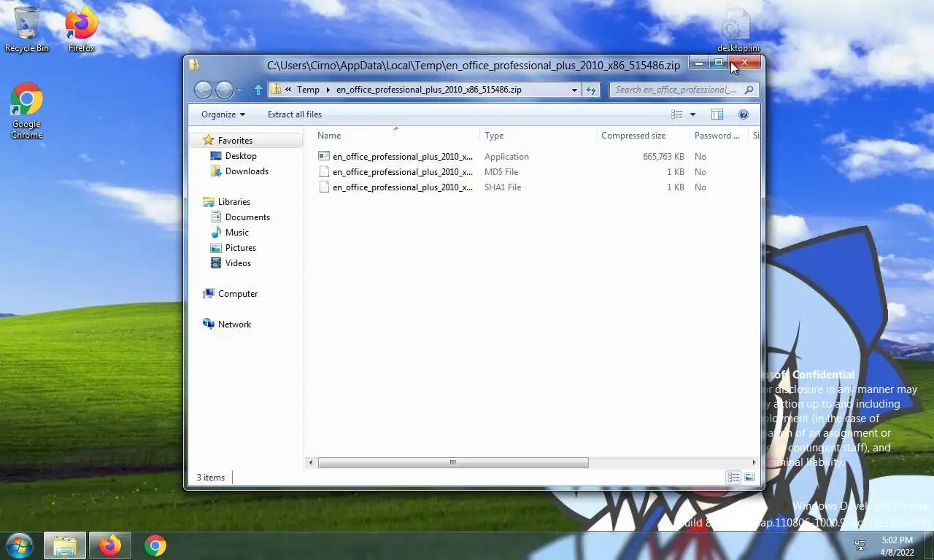The width and height of the screenshot is (934, 560).
Task: Maximize the Explorer zip window
Action: click(x=718, y=63)
